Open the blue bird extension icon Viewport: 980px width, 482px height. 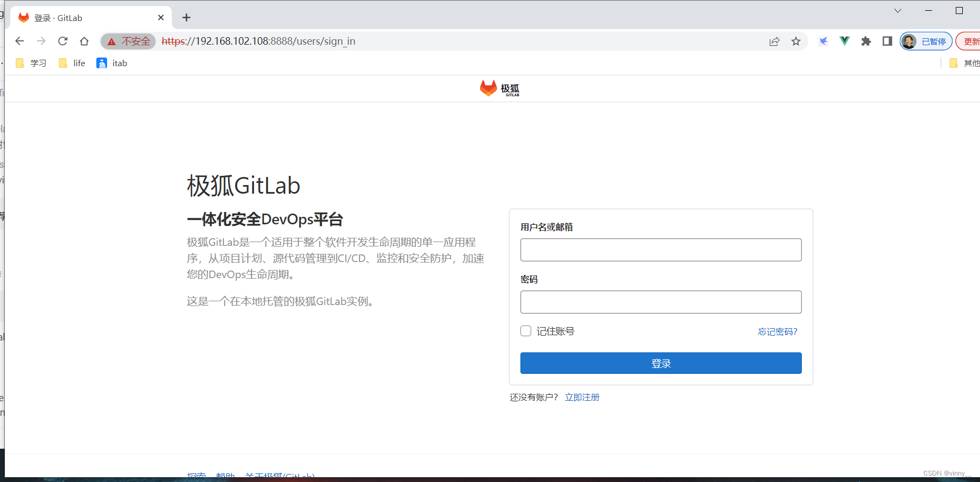(x=823, y=41)
